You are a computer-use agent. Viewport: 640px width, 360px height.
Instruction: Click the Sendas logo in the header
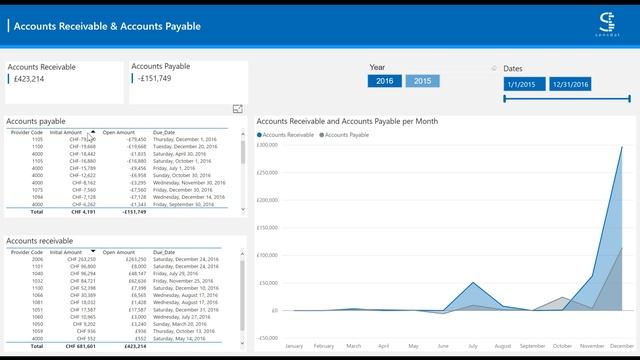607,24
